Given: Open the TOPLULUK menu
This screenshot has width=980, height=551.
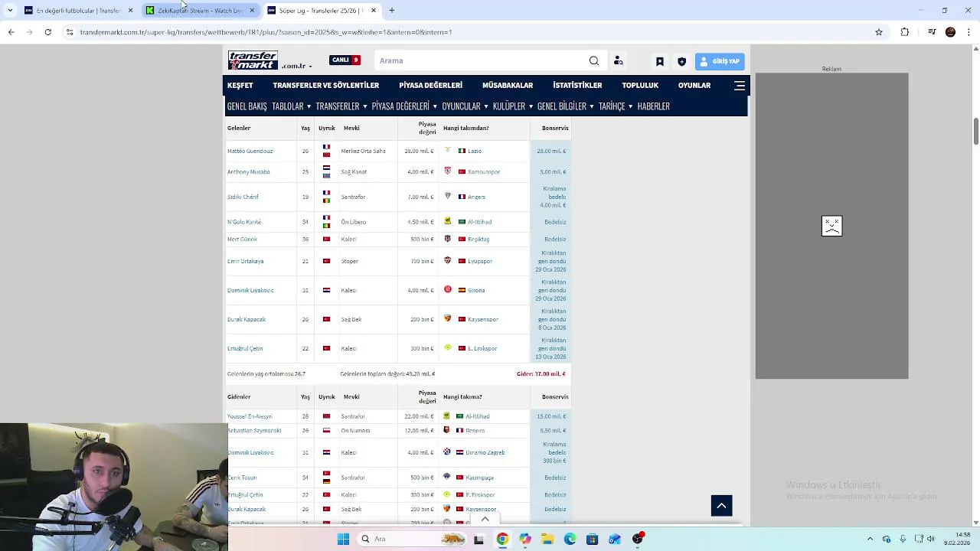Looking at the screenshot, I should point(640,86).
